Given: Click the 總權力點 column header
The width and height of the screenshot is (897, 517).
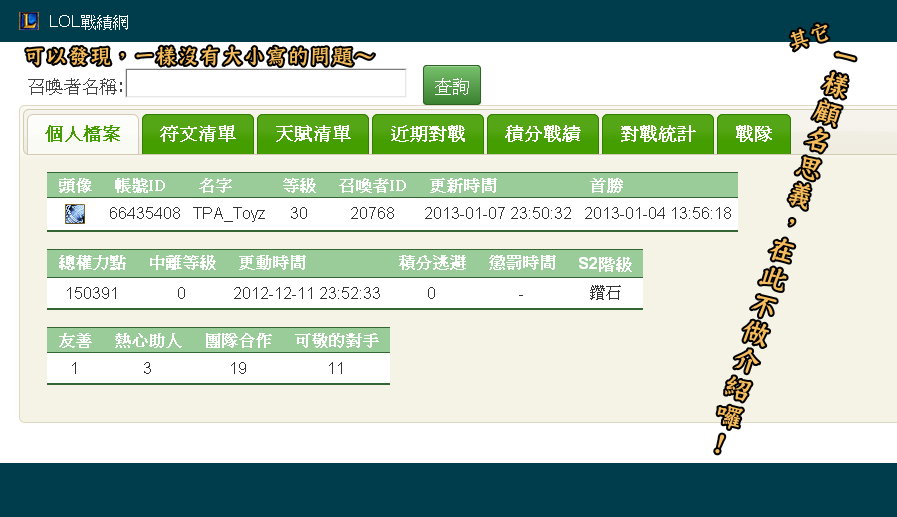Looking at the screenshot, I should click(92, 263).
